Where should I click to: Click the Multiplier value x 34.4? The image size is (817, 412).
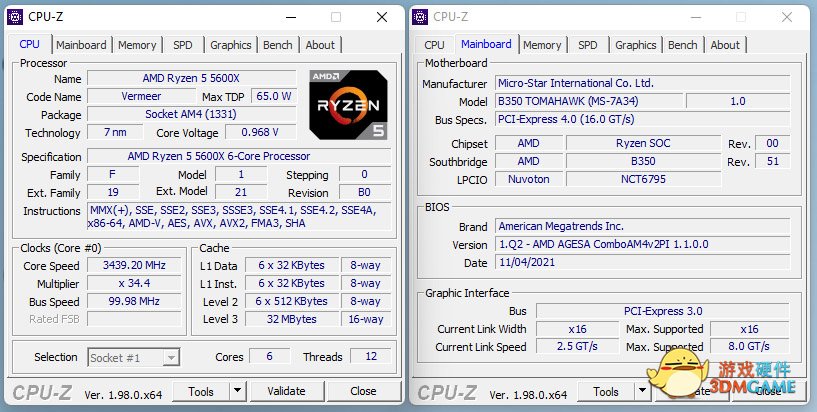[134, 283]
